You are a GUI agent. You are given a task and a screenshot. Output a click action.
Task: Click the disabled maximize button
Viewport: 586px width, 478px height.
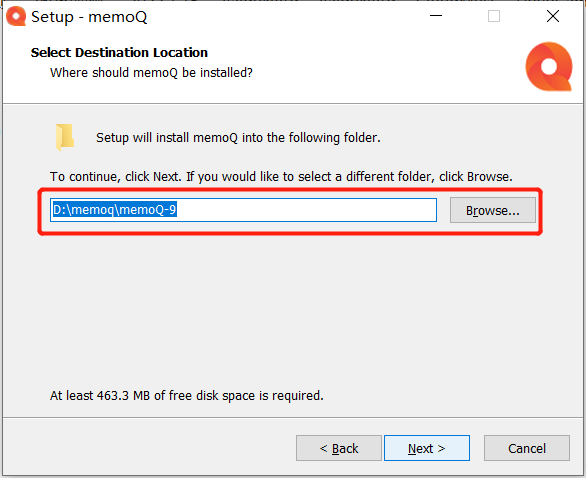click(494, 16)
